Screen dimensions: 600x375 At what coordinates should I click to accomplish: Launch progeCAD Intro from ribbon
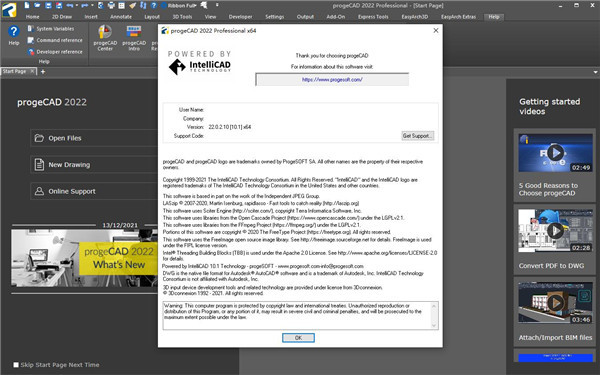pyautogui.click(x=134, y=38)
